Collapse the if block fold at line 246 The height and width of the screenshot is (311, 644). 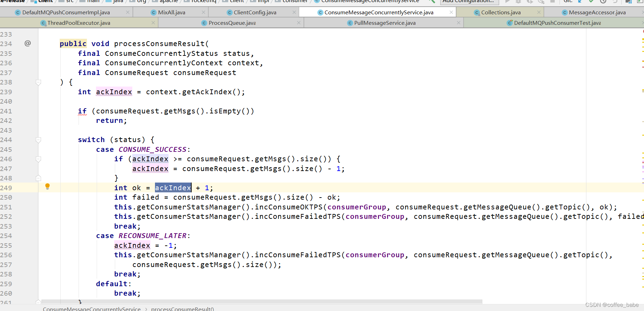pos(38,159)
